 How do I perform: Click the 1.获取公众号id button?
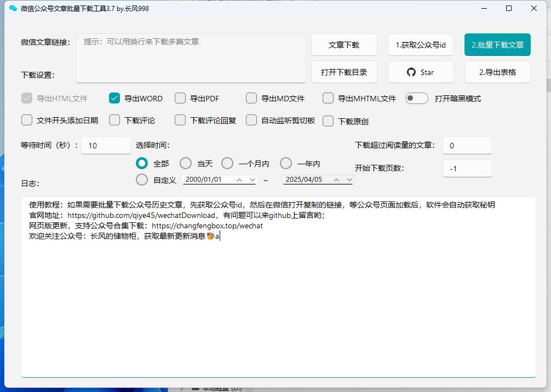coord(421,45)
